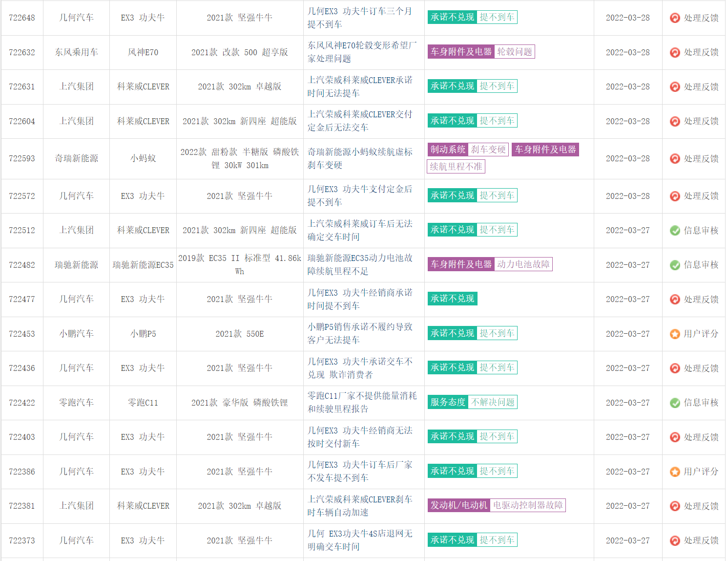Click the 处理反馈 icon for complaint 722632
Viewport: 728px width, 561px height.
tap(675, 52)
